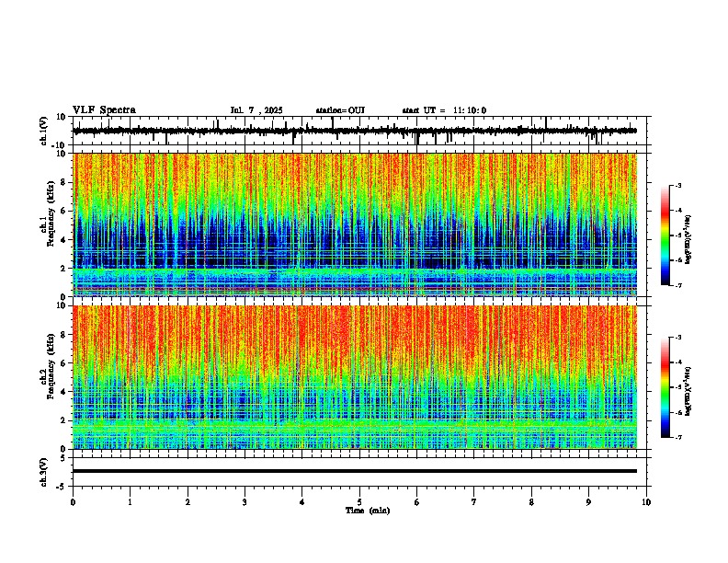Click inside the ch.1 frequency spectrogram panel
728x563 pixels.
click(x=355, y=224)
